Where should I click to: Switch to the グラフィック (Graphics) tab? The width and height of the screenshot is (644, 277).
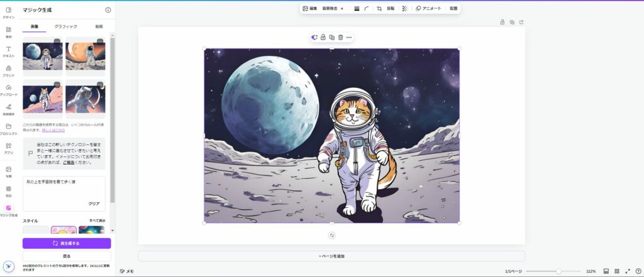coord(65,26)
